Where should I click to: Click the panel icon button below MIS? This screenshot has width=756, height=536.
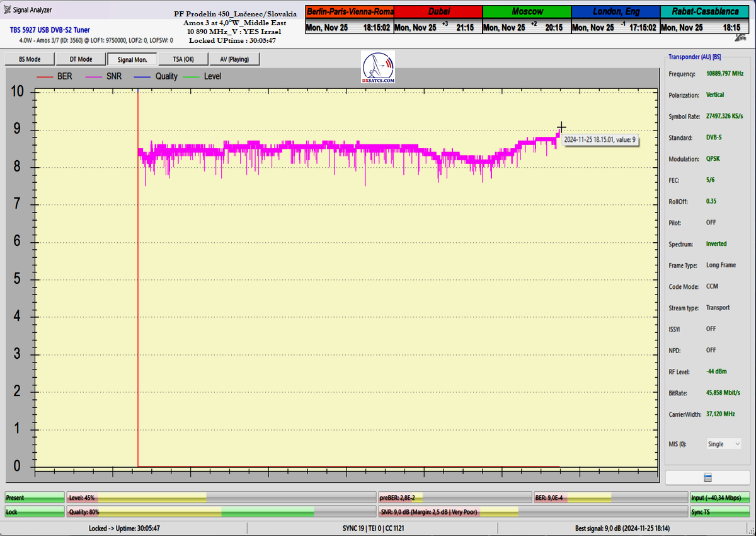pyautogui.click(x=707, y=477)
